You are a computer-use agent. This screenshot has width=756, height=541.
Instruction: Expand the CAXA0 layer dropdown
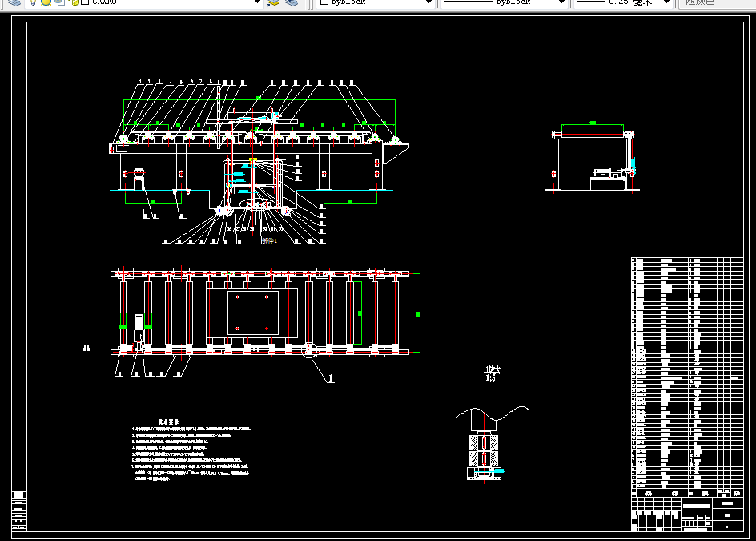[x=257, y=2]
